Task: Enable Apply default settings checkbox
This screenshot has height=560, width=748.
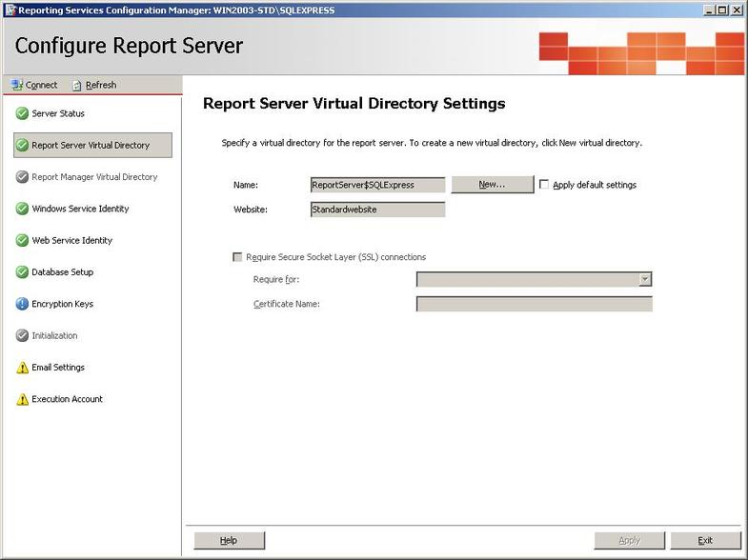Action: (544, 184)
